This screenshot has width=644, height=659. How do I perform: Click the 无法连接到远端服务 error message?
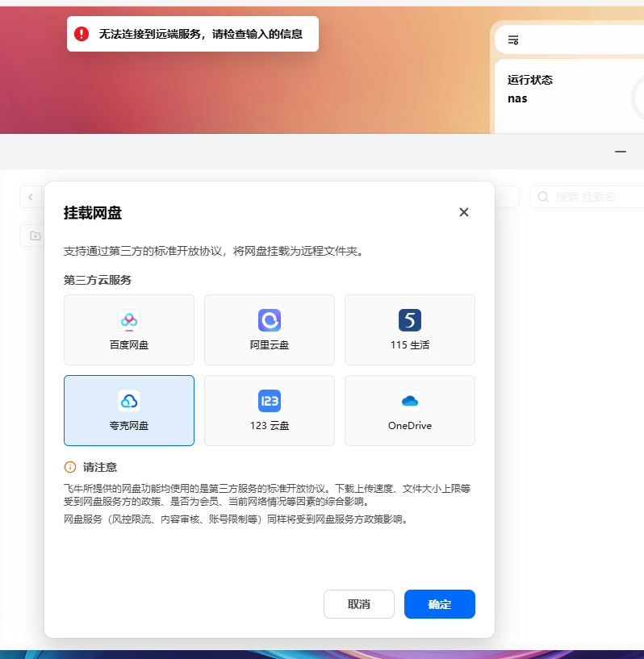point(201,34)
